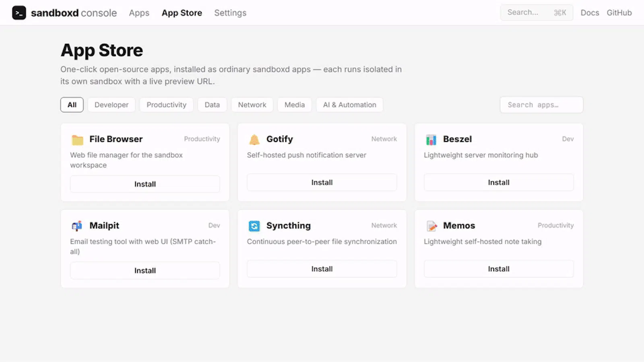The height and width of the screenshot is (362, 644).
Task: Select the All category filter
Action: coord(72,105)
